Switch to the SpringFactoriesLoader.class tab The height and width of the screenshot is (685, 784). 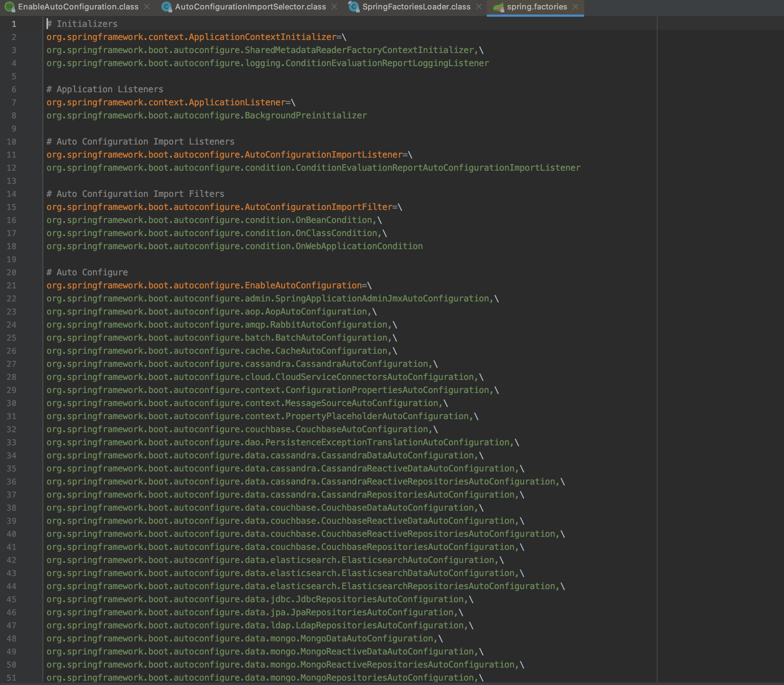pyautogui.click(x=416, y=7)
